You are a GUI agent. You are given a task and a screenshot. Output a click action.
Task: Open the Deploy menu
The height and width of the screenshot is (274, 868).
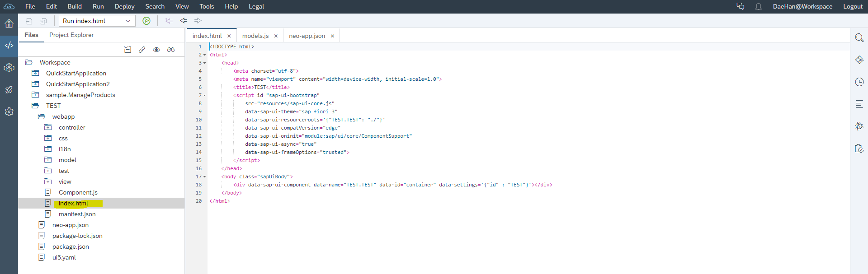coord(124,6)
